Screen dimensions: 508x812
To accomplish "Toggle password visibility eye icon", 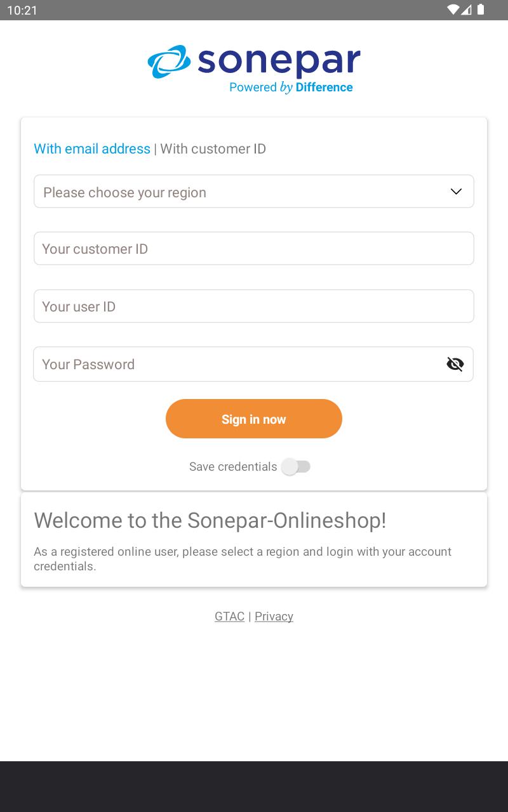I will [455, 364].
